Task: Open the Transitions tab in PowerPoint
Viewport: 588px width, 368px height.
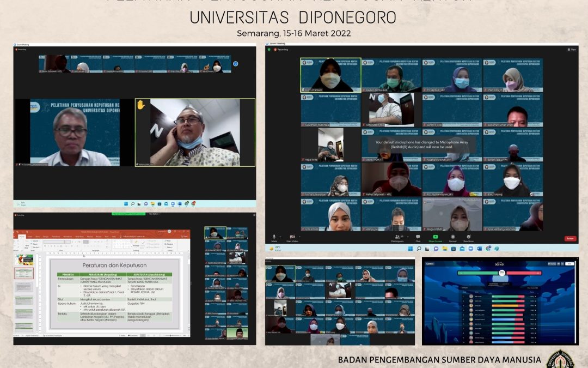Action: pyautogui.click(x=56, y=237)
